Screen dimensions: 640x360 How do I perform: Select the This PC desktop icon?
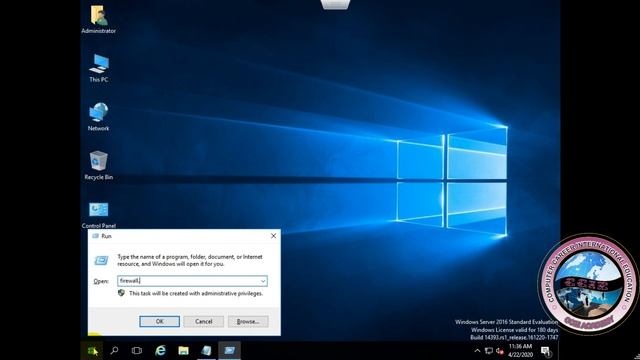[x=99, y=68]
